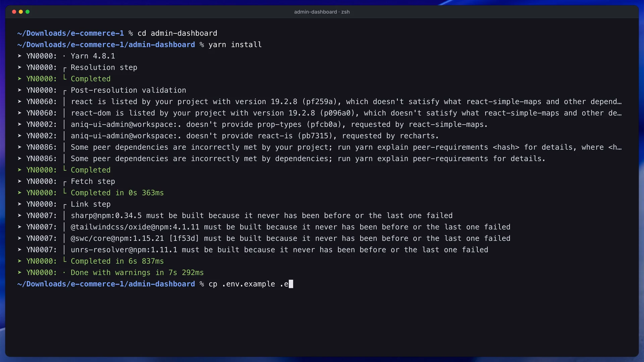This screenshot has width=644, height=362.
Task: Click the terminal cursor block after '.e'
Action: click(291, 284)
